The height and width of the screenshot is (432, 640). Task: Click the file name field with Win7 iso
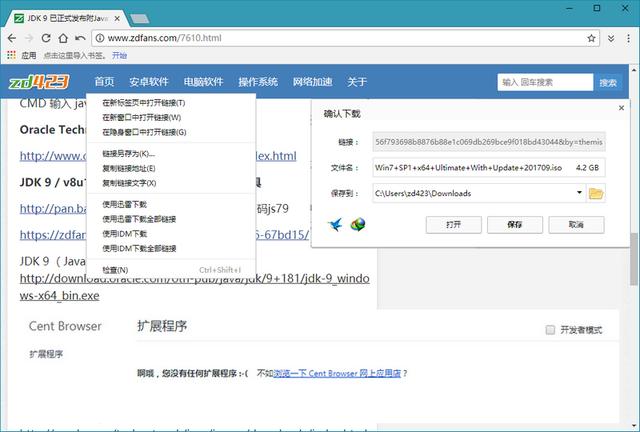[489, 167]
